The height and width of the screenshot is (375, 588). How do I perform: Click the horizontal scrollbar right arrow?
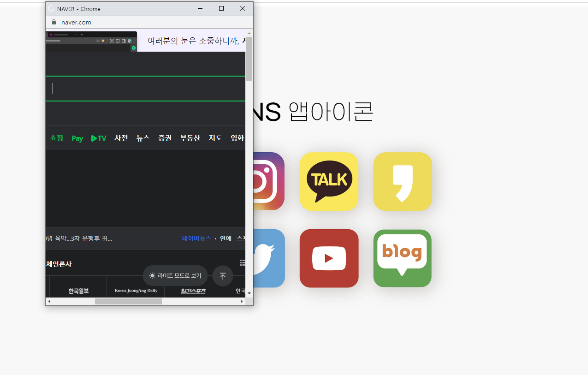[242, 301]
